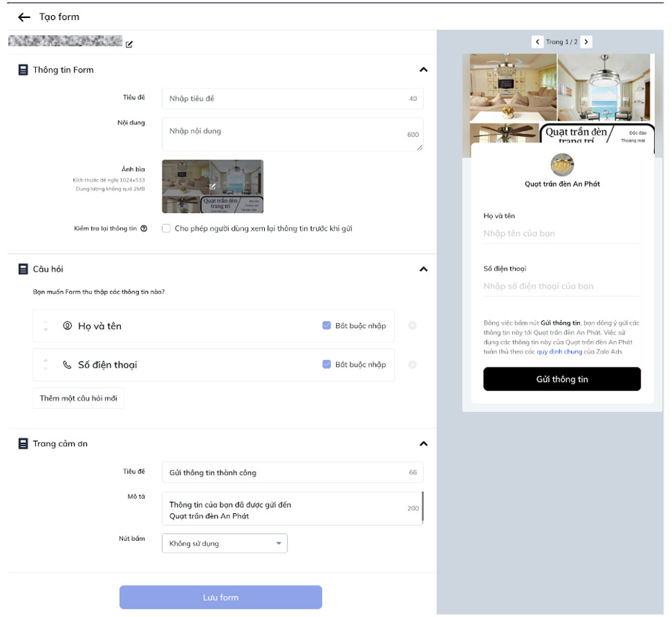This screenshot has width=672, height=617.
Task: Remove the Số điện thoại question
Action: tap(412, 365)
